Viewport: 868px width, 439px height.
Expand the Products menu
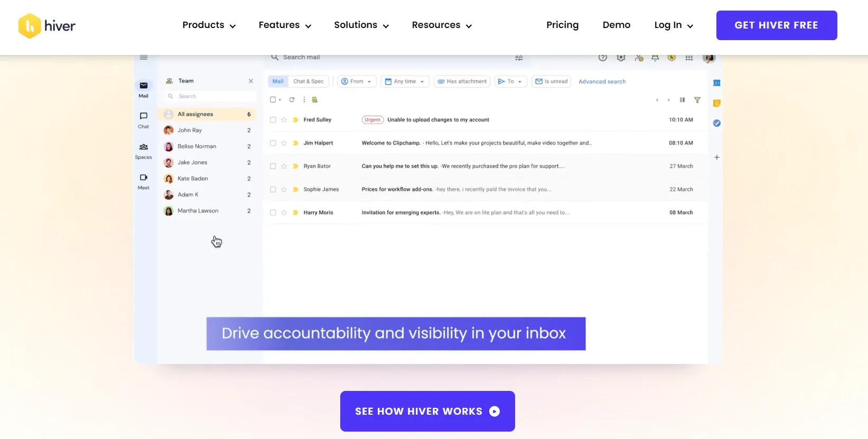pos(209,25)
